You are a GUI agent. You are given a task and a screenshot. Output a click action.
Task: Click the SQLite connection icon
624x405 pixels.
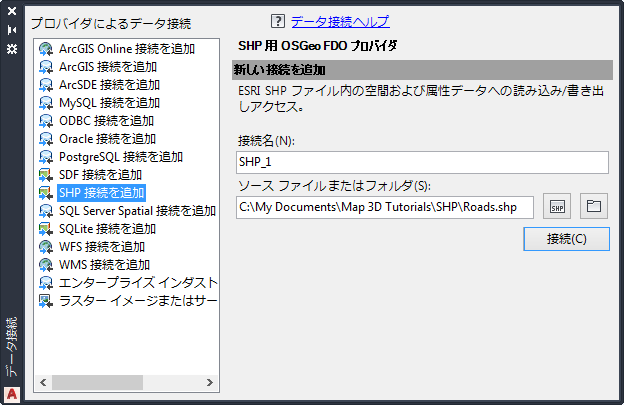[x=46, y=229]
